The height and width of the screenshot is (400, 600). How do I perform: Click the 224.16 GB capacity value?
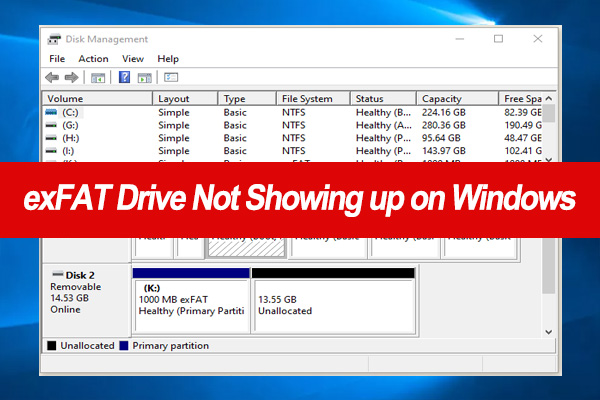[443, 113]
